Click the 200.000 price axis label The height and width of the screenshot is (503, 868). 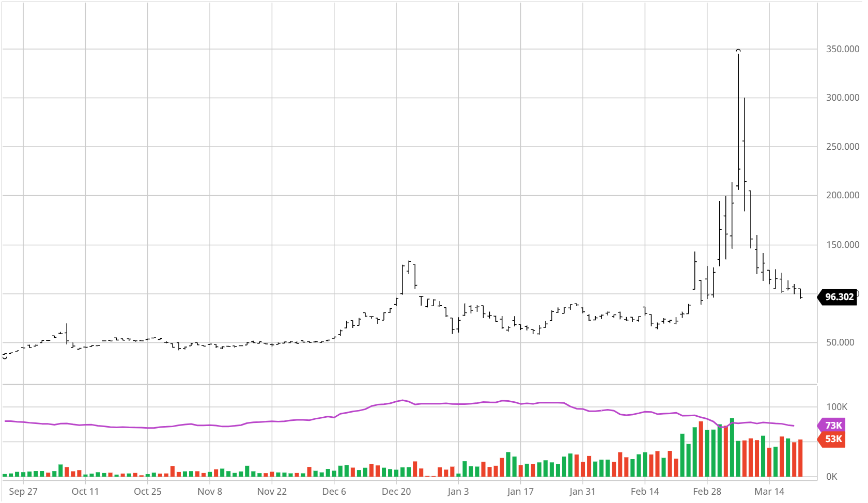(x=842, y=195)
